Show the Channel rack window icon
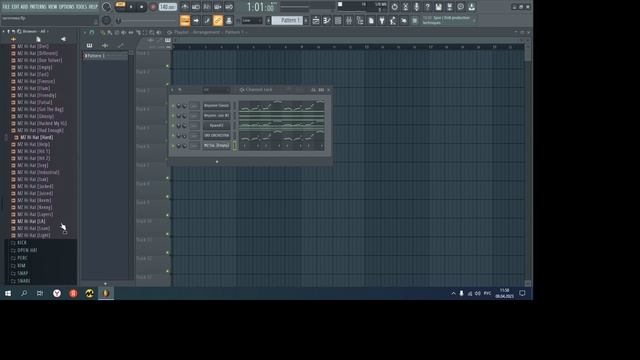 pyautogui.click(x=338, y=20)
